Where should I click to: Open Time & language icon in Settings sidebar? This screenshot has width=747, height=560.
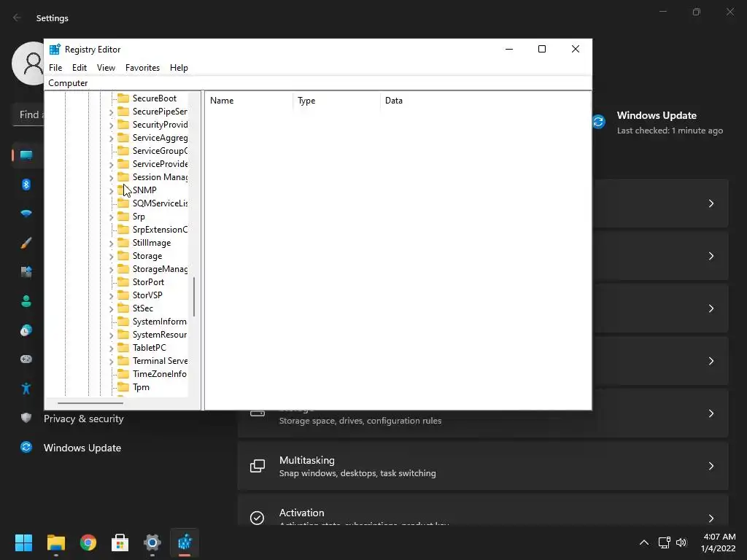[x=26, y=330]
